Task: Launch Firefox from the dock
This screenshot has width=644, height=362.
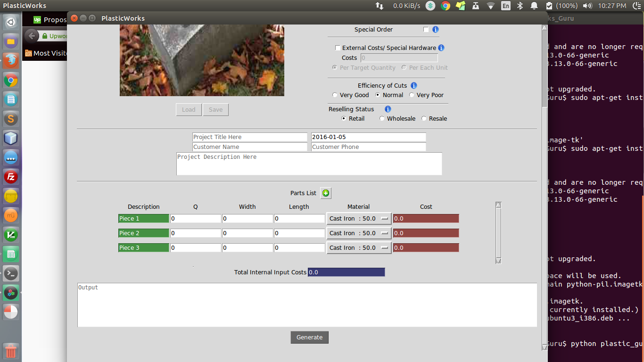Action: pyautogui.click(x=11, y=60)
